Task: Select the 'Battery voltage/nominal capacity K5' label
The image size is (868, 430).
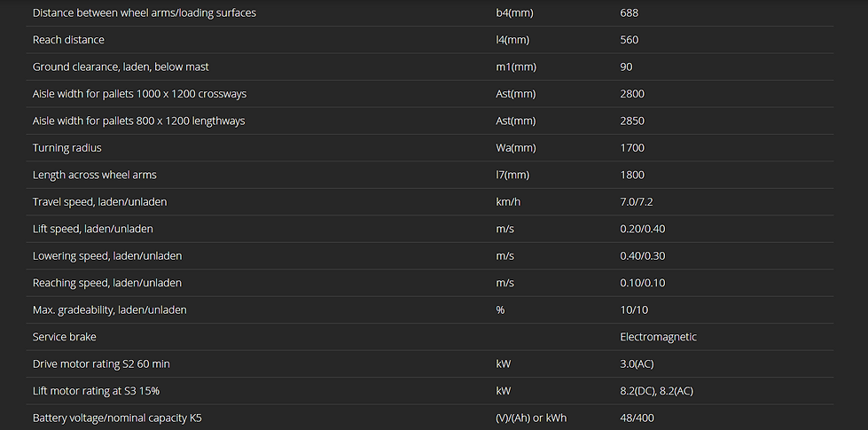Action: click(x=117, y=418)
